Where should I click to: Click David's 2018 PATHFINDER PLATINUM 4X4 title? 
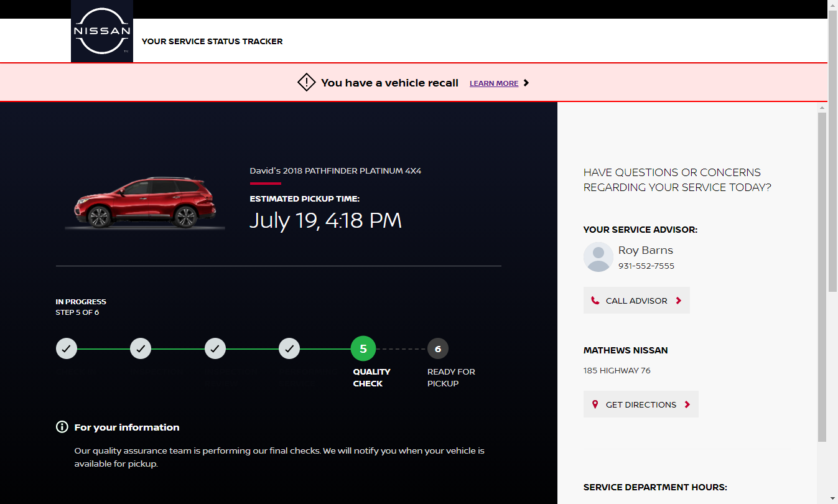click(336, 170)
